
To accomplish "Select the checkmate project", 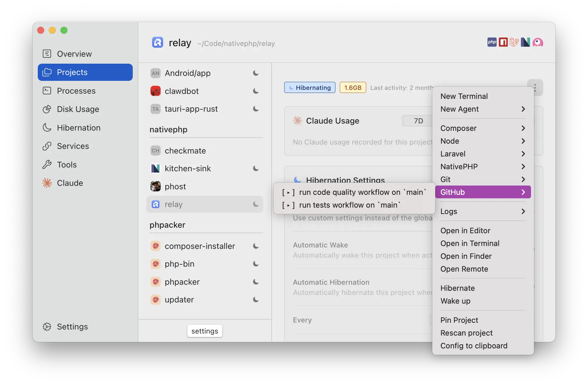I will pos(205,151).
